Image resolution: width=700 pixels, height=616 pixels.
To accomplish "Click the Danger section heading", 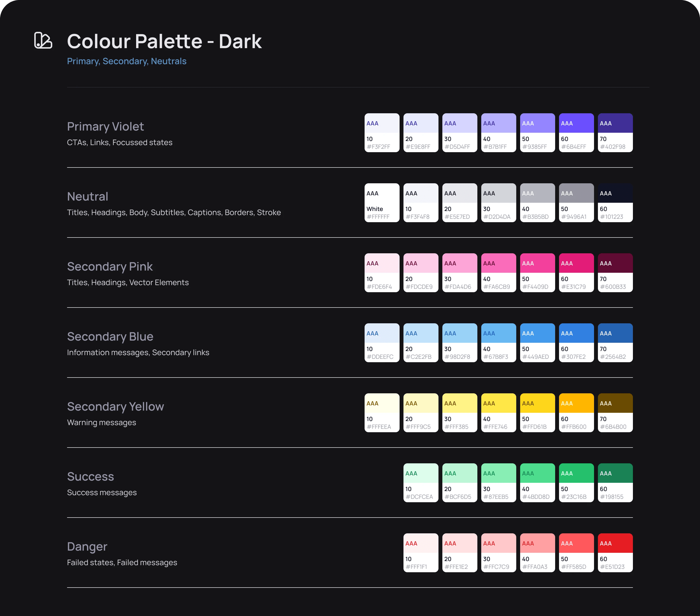I will tap(87, 546).
